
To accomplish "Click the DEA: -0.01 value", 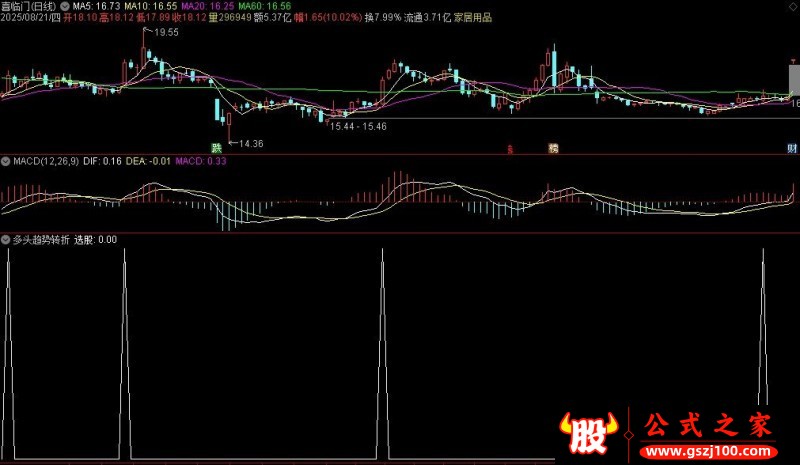I will point(148,161).
